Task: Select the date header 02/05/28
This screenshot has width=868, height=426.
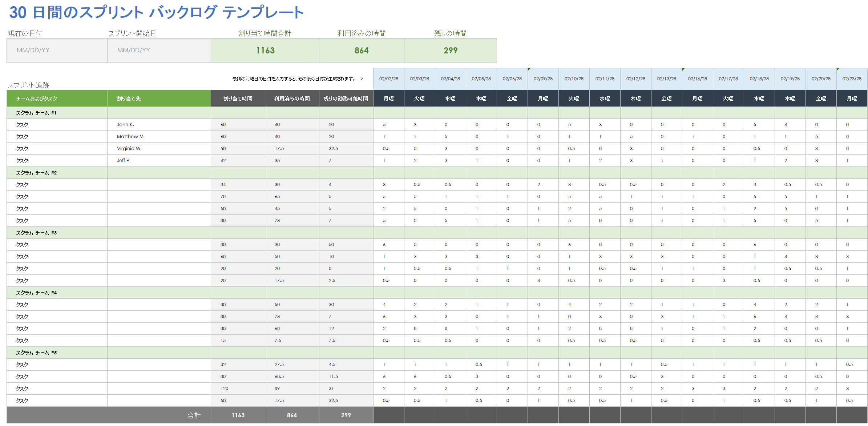Action: click(x=481, y=79)
